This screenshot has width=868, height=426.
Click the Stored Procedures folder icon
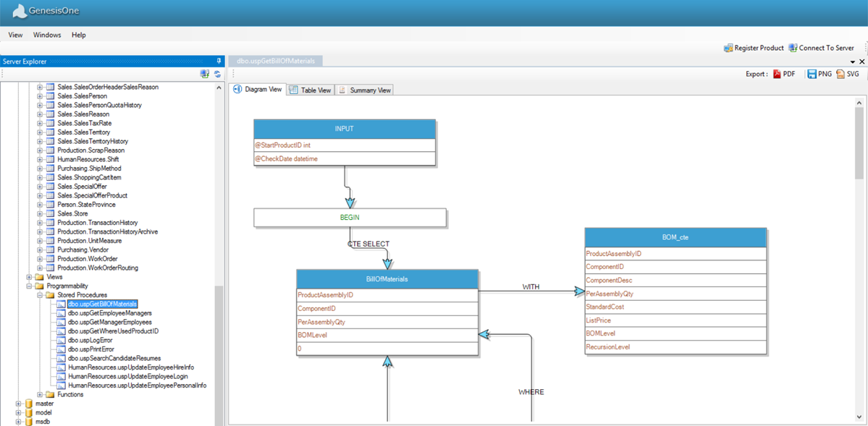[50, 295]
